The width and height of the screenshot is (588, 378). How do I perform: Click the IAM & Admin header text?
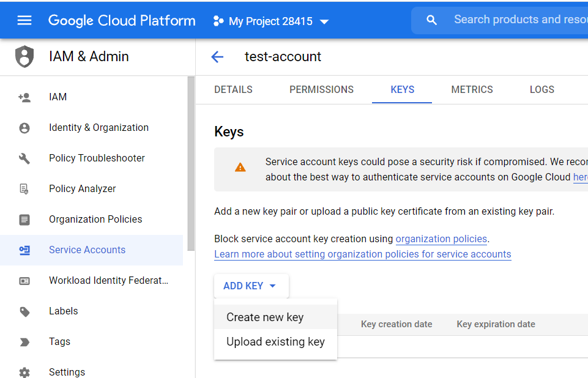pos(89,57)
